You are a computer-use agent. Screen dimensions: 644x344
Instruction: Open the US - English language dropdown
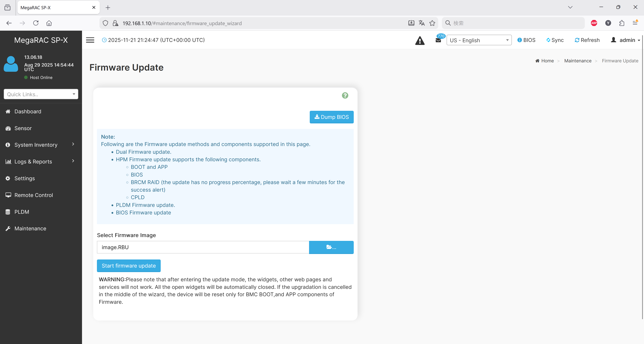tap(479, 40)
